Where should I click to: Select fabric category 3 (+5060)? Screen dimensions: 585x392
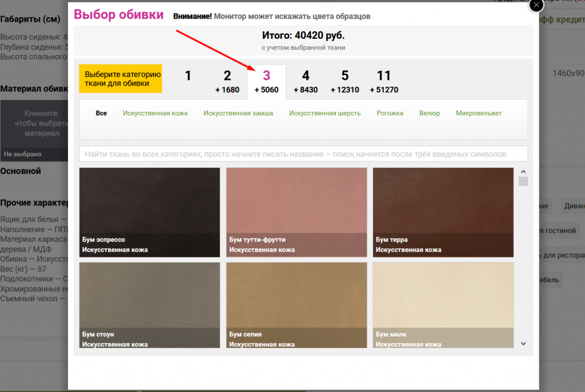[x=266, y=82]
